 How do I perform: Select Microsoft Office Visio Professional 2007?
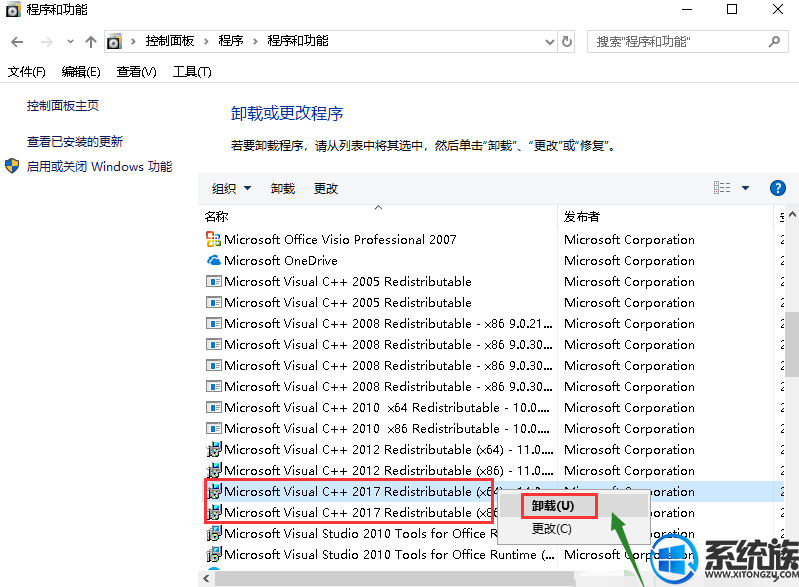point(340,239)
